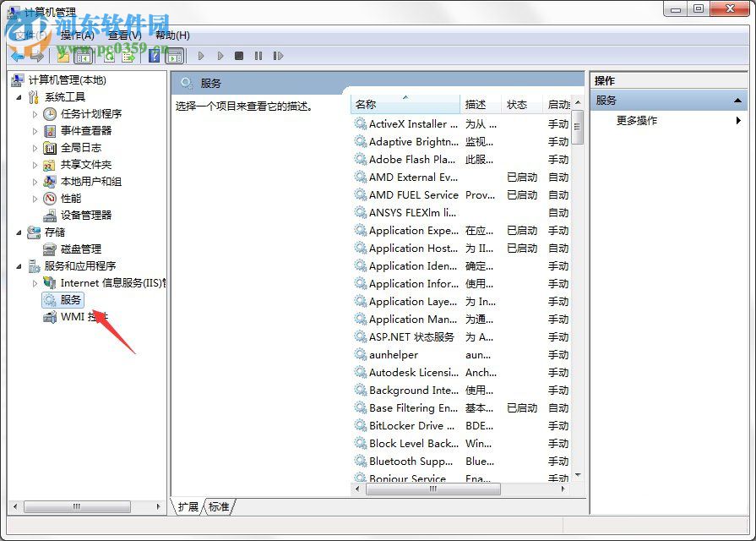The width and height of the screenshot is (756, 541).
Task: Select 任务计划程序 (Task Scheduler)
Action: pos(90,113)
